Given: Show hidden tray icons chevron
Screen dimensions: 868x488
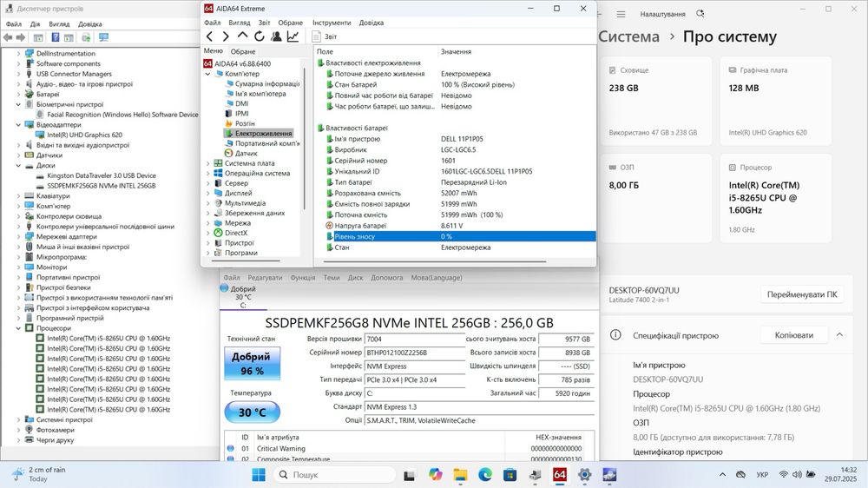Looking at the screenshot, I should coord(722,475).
